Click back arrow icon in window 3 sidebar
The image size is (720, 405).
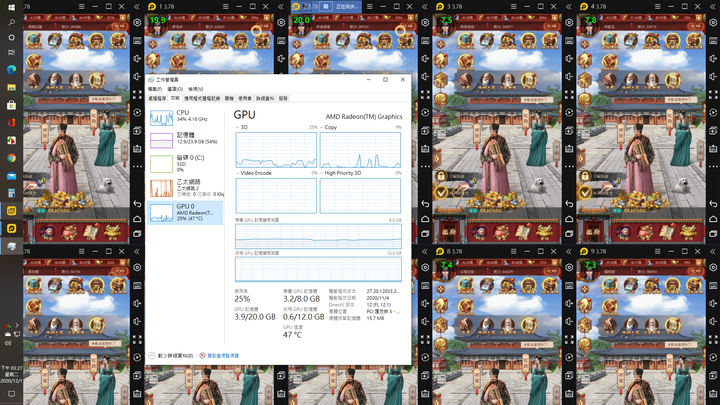pyautogui.click(x=569, y=203)
